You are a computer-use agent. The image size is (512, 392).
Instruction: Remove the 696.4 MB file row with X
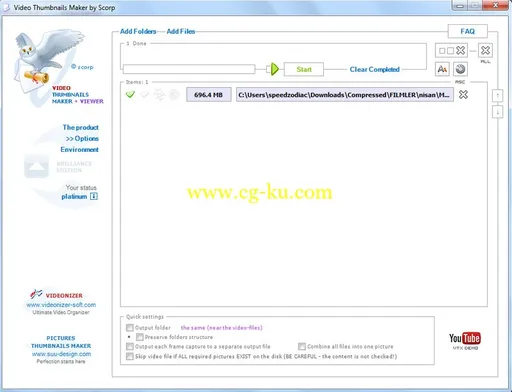pos(463,95)
